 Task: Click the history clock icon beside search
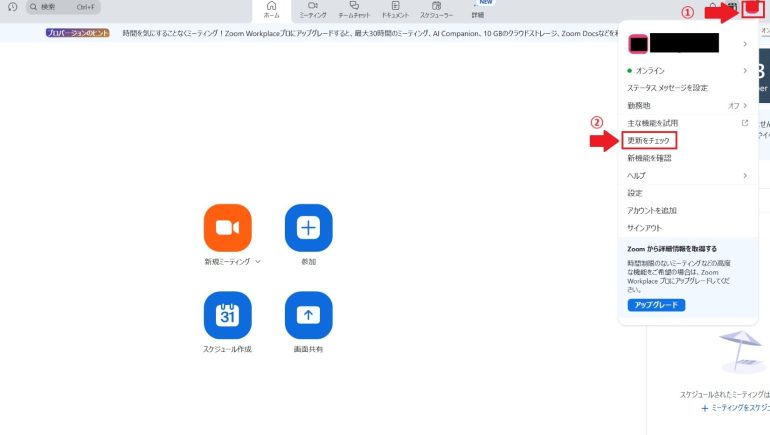coord(13,7)
